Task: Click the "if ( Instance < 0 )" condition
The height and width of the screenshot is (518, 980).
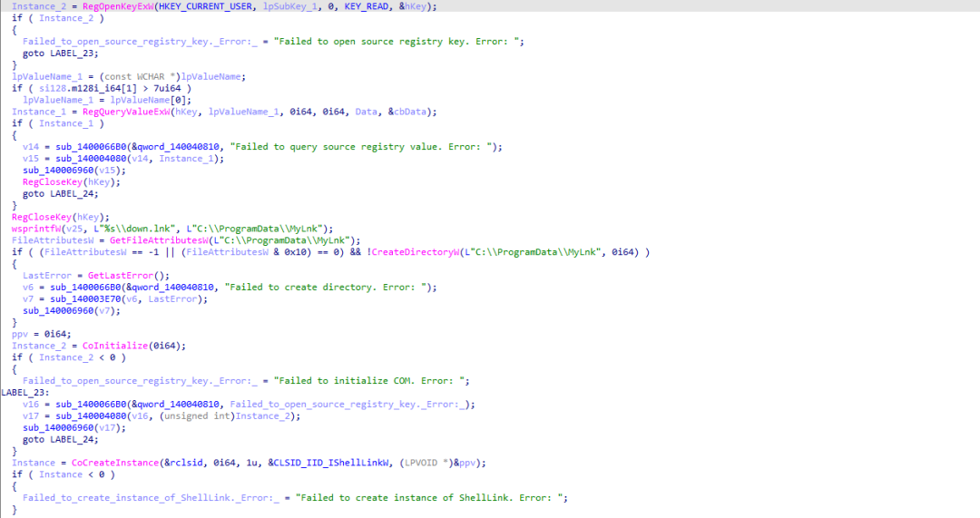Action: point(64,474)
